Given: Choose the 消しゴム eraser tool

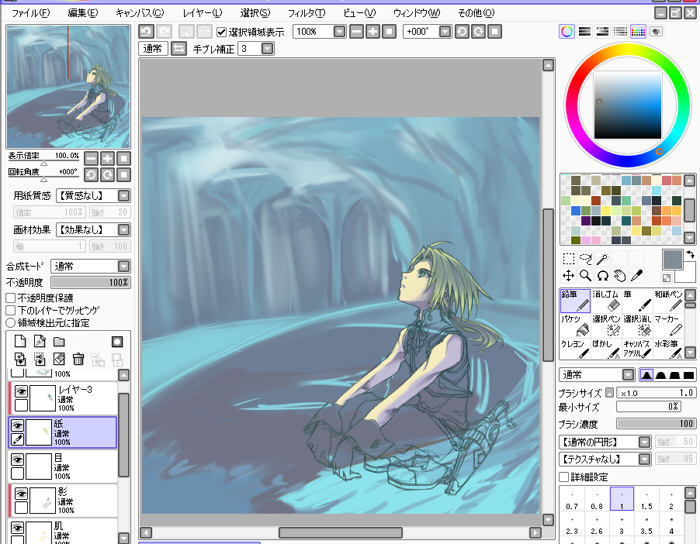Looking at the screenshot, I should click(606, 300).
